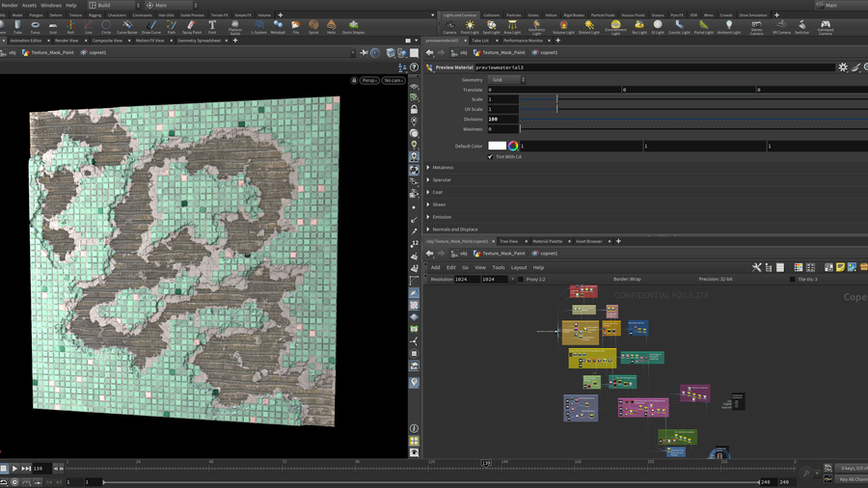This screenshot has height=488, width=868.
Task: Expand the Normals and Displace section
Action: tap(453, 230)
